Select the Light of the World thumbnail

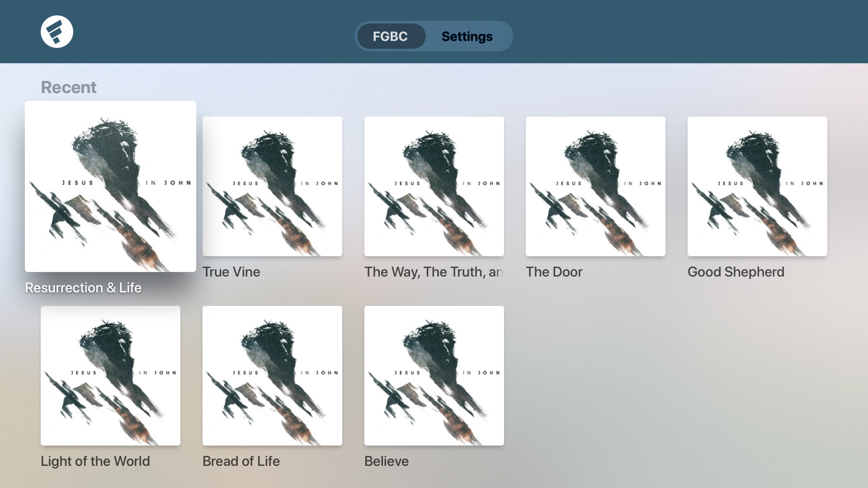110,375
